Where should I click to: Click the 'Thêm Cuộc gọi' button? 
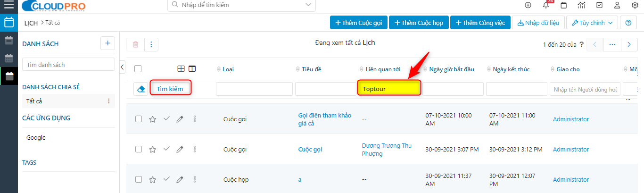[x=359, y=23]
